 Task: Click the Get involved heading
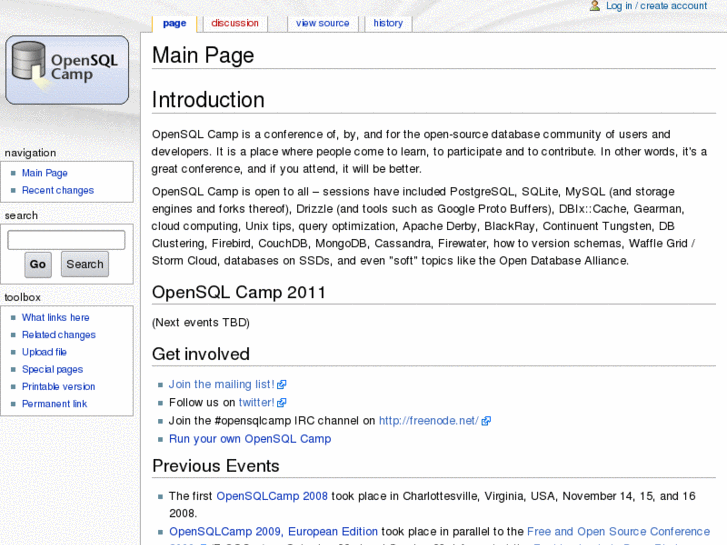pyautogui.click(x=201, y=354)
